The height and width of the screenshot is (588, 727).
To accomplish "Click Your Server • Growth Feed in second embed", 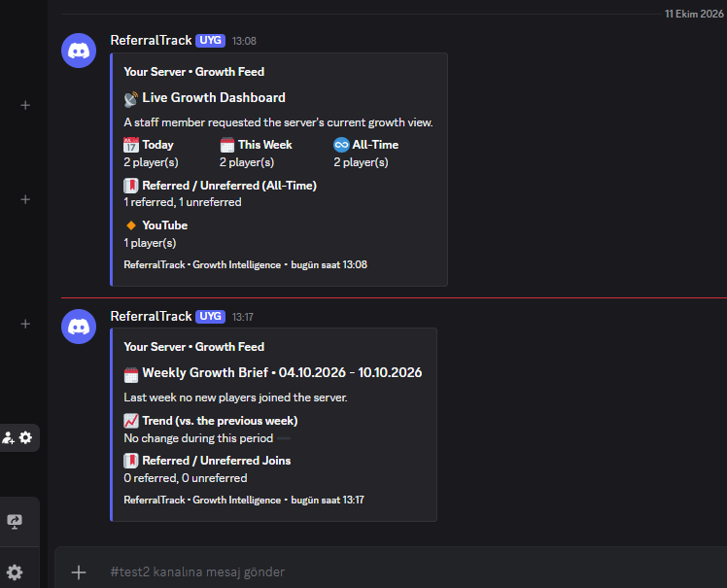I will tap(193, 347).
